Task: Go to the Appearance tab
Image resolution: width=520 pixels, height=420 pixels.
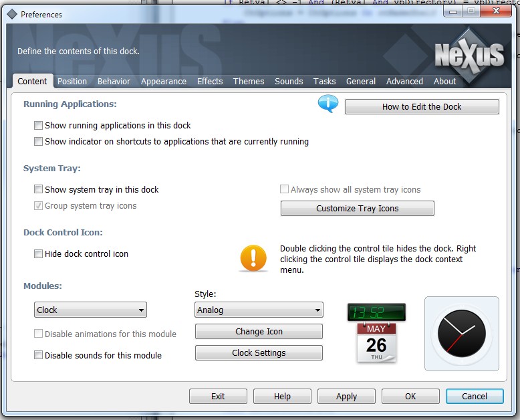Action: pos(164,82)
